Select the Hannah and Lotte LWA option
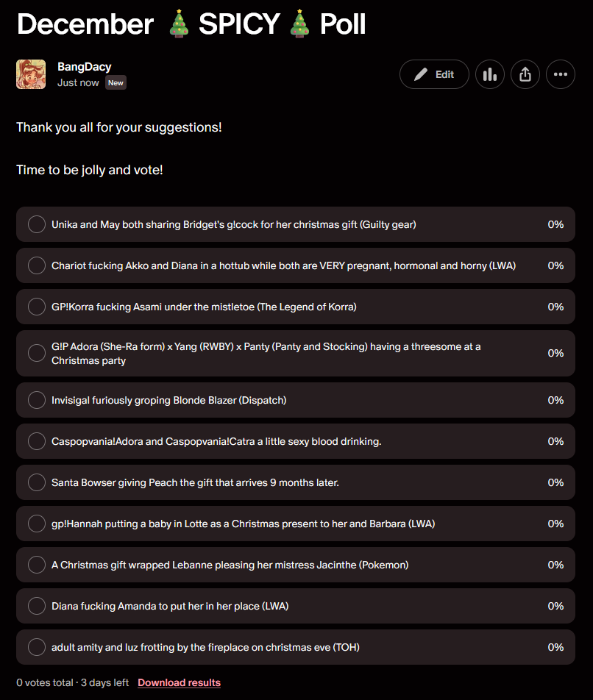Viewport: 593px width, 700px height. [x=37, y=524]
